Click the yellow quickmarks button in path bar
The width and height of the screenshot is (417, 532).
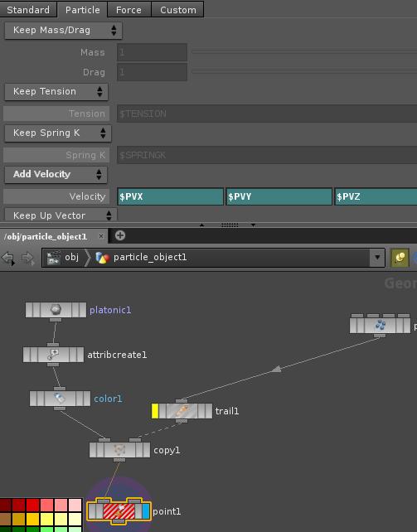point(400,258)
